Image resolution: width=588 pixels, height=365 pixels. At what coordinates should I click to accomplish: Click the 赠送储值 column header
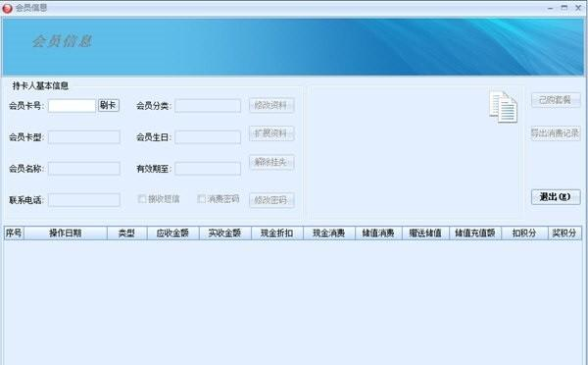[425, 234]
